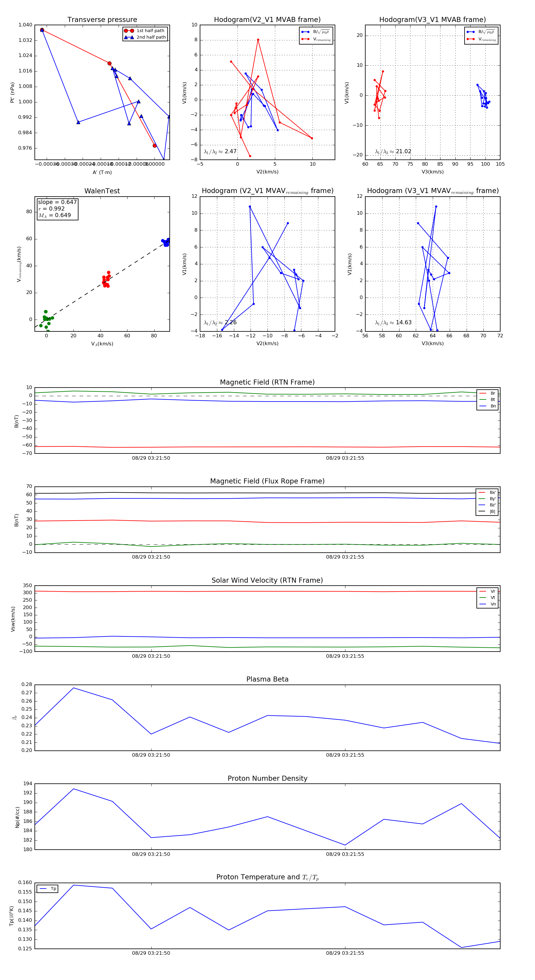Click the eigenvalue ratio 2.47 label
Screen dimensions: 535x980
pos(220,151)
